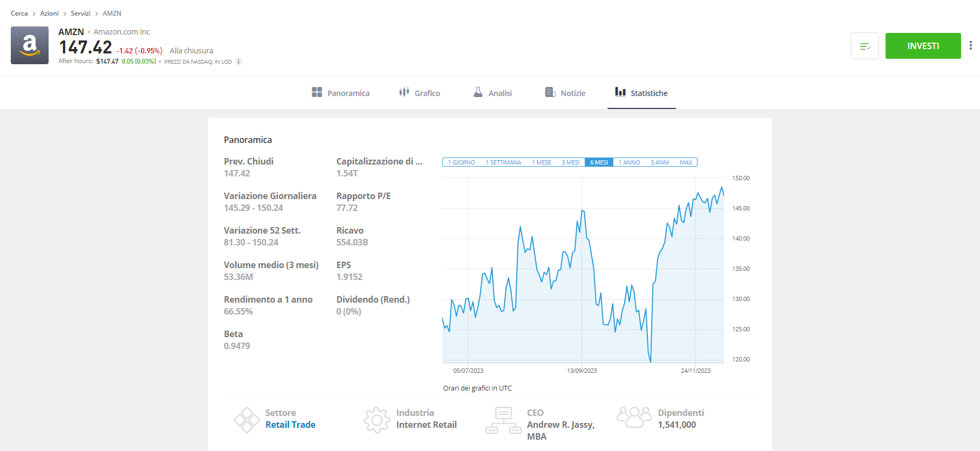Viewport: 980px width, 451px height.
Task: Click the Notizie document icon
Action: [x=550, y=92]
